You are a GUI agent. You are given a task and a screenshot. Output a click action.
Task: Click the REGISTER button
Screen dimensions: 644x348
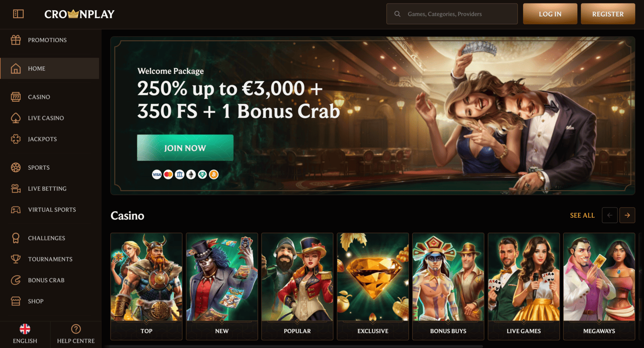tap(608, 14)
